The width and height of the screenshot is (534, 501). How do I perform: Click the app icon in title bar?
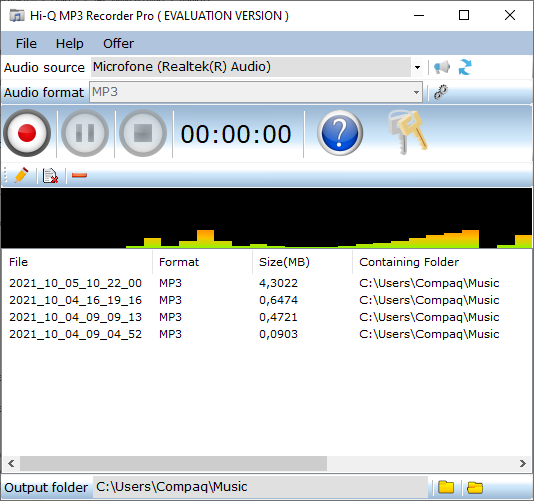17,16
